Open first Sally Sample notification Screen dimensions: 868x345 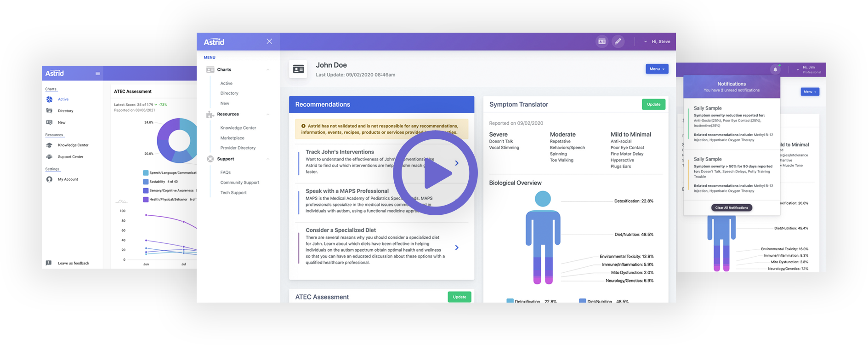click(732, 124)
